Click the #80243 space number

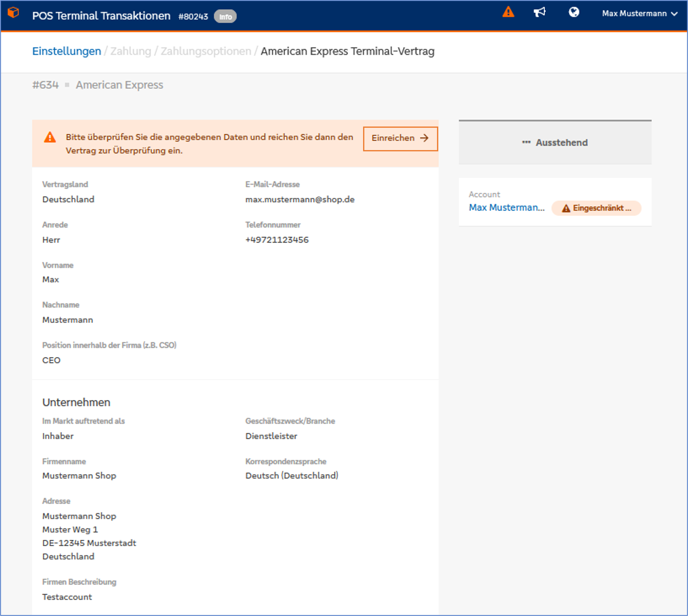click(x=193, y=17)
